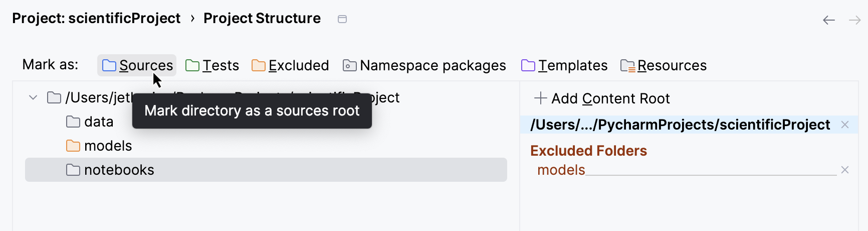Remove scientificProject content root entry
The image size is (868, 231).
(845, 125)
